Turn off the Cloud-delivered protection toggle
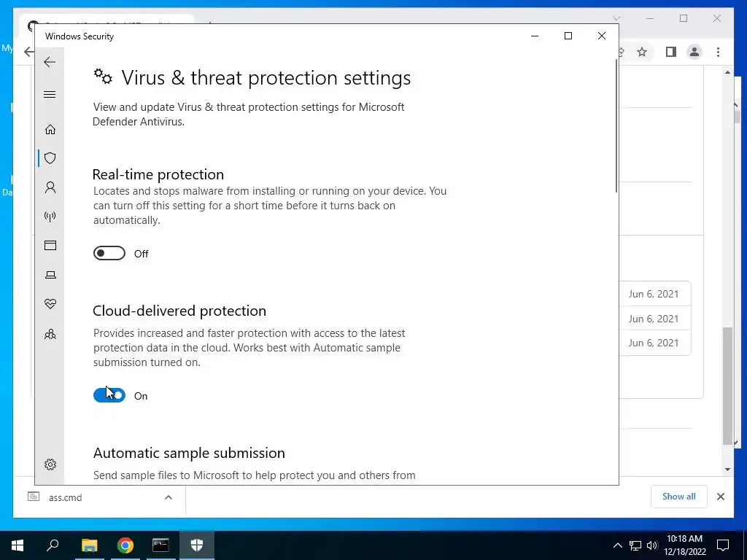 [109, 395]
